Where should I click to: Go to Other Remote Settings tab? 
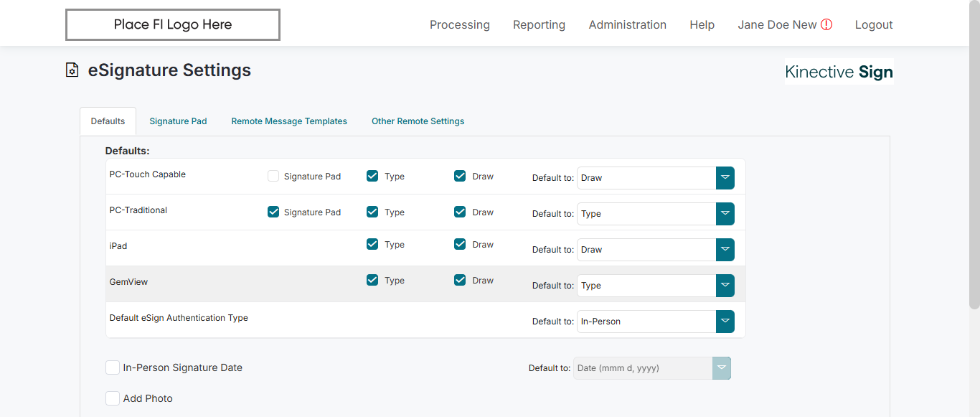point(418,121)
